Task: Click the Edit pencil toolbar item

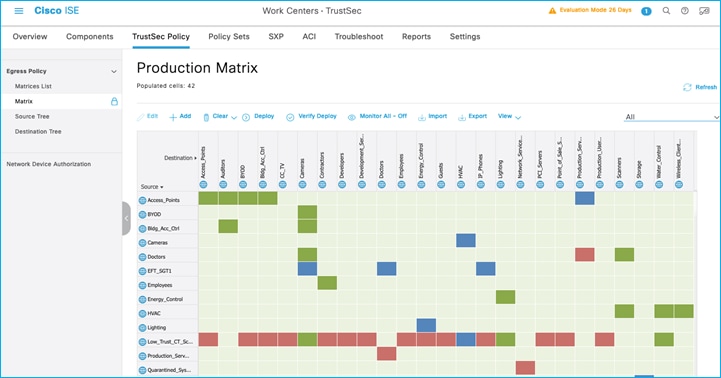Action: 148,116
